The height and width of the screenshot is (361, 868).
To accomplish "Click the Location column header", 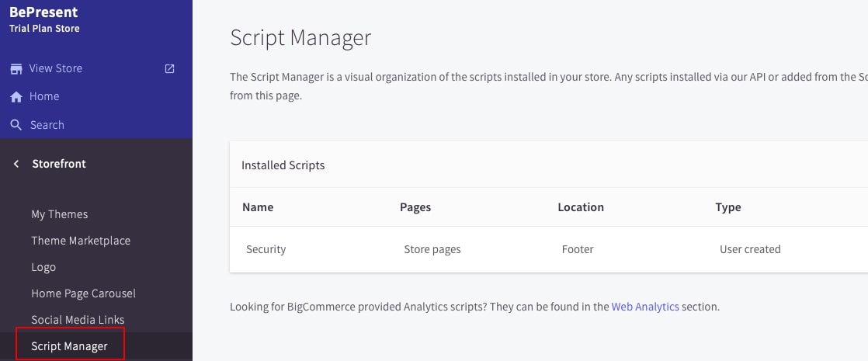I will tap(580, 207).
